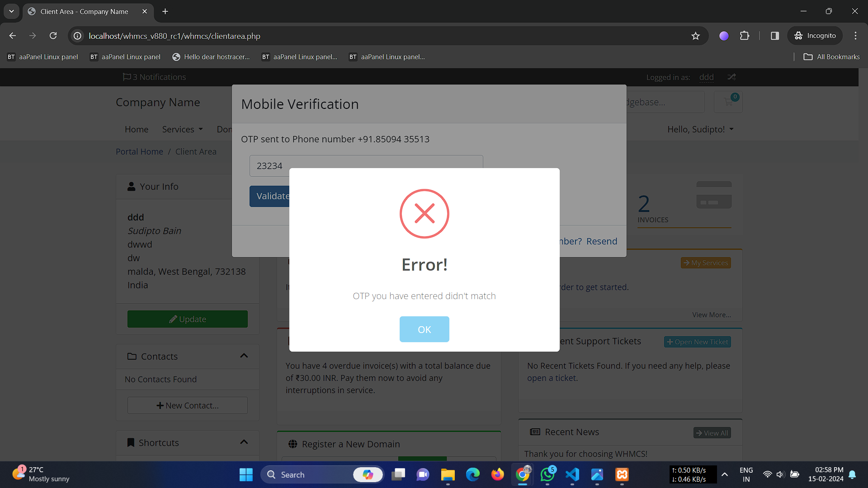The image size is (868, 488).
Task: Click the New Contact button
Action: click(x=188, y=405)
